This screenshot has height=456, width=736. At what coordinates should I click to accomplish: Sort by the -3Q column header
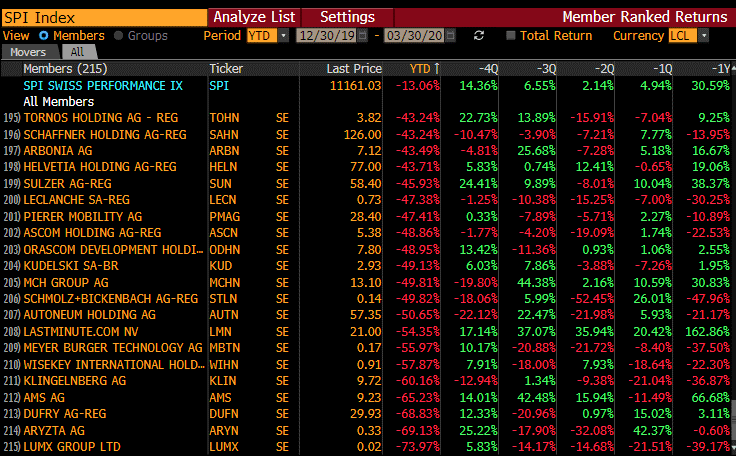pyautogui.click(x=546, y=69)
